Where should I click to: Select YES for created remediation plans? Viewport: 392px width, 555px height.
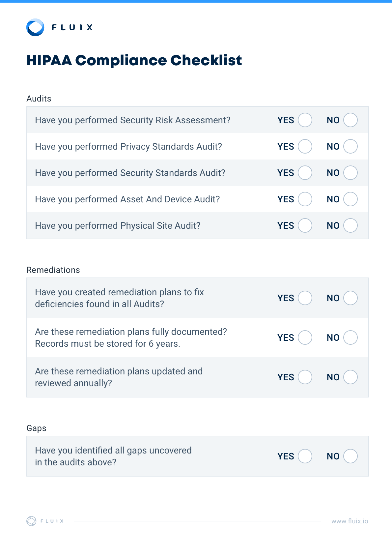(305, 298)
